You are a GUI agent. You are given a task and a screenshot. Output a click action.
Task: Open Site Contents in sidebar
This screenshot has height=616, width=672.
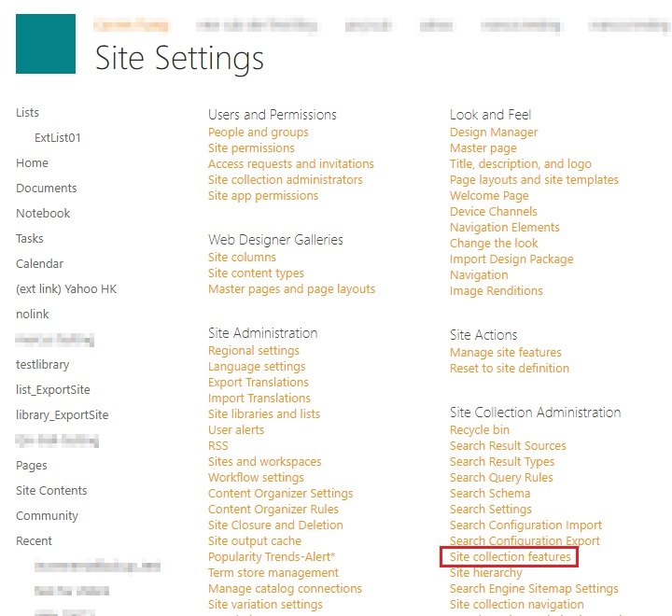tap(51, 490)
